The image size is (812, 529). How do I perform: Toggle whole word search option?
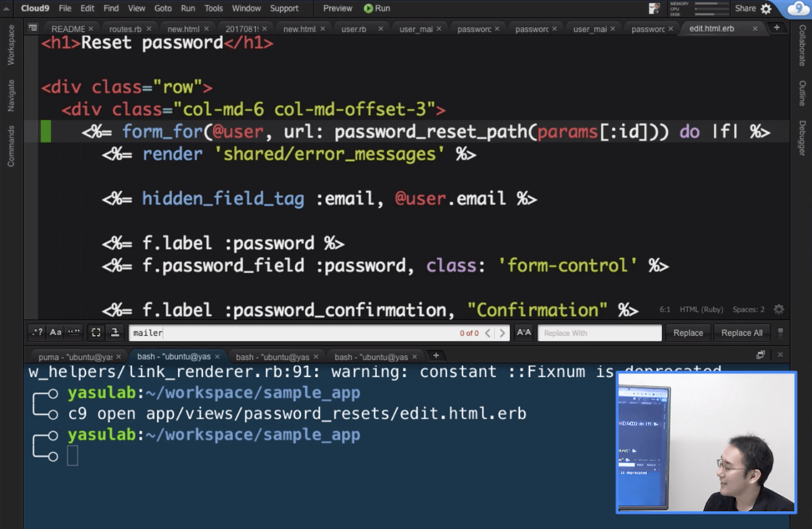(74, 333)
